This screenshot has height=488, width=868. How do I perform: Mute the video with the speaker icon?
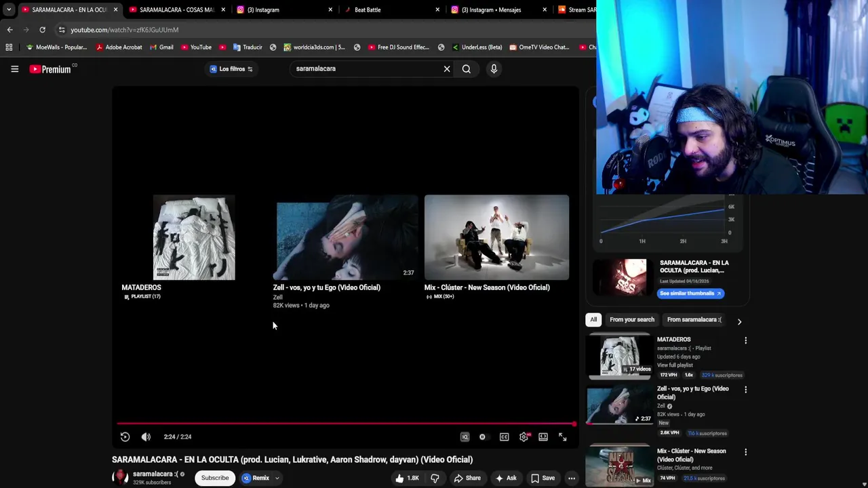click(x=146, y=437)
